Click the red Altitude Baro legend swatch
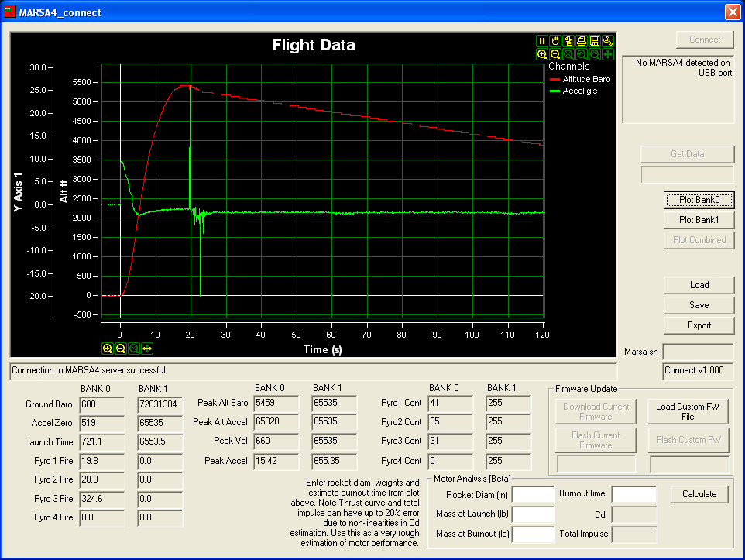This screenshot has width=745, height=560. coord(554,79)
